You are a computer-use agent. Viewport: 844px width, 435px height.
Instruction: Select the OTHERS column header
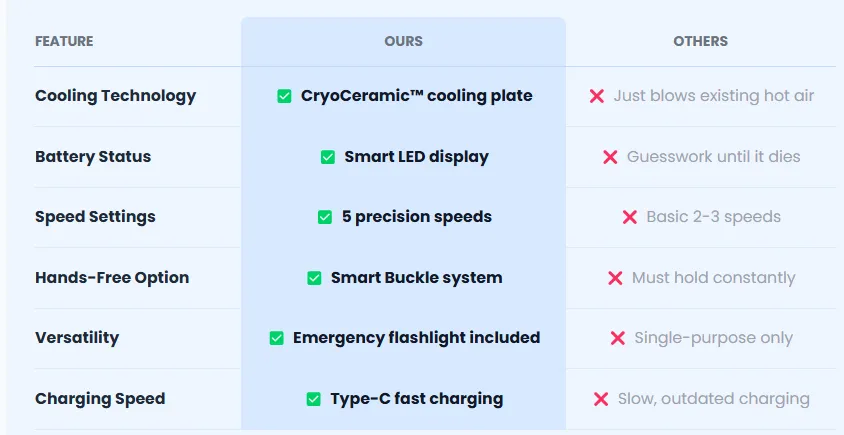tap(700, 41)
